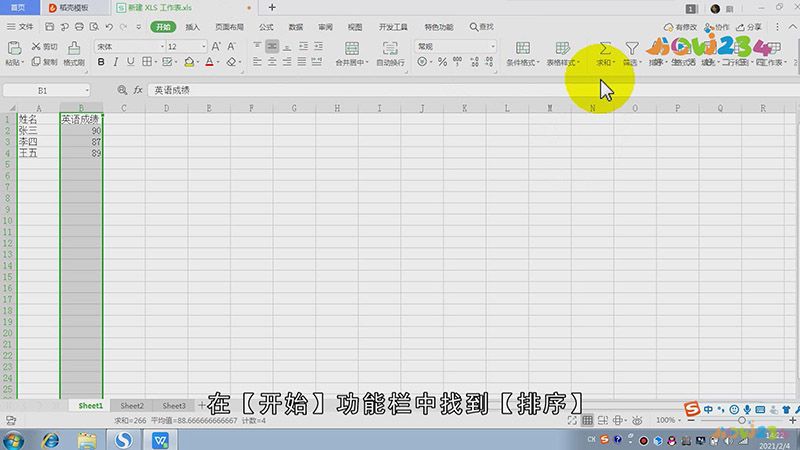Viewport: 800px width, 450px height.
Task: Open the quick access toolbar dropdown
Action: pos(138,27)
